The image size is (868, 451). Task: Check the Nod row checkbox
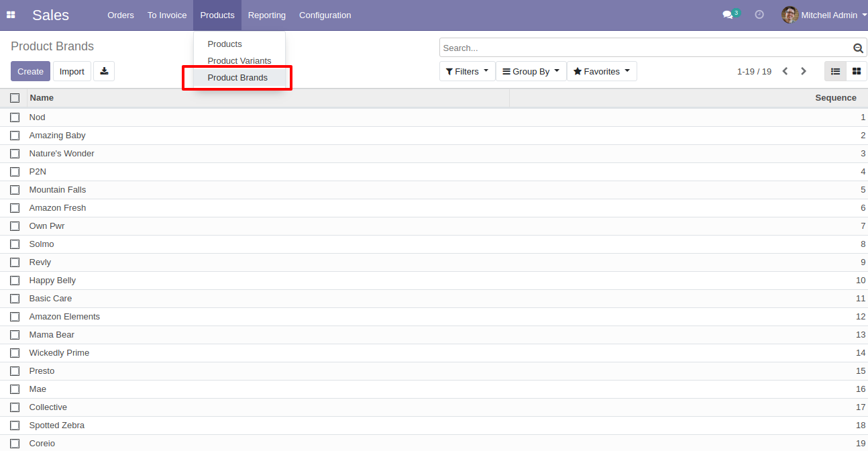point(15,117)
